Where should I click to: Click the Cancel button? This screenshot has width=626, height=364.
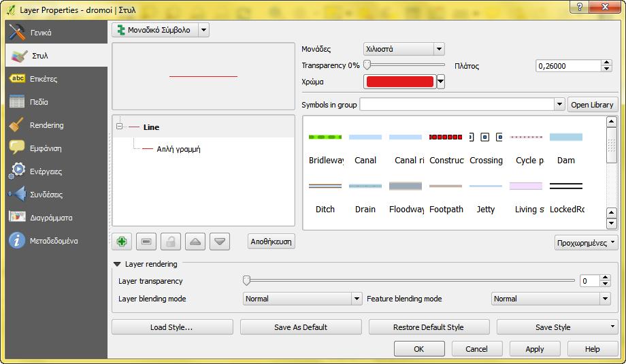pos(477,349)
